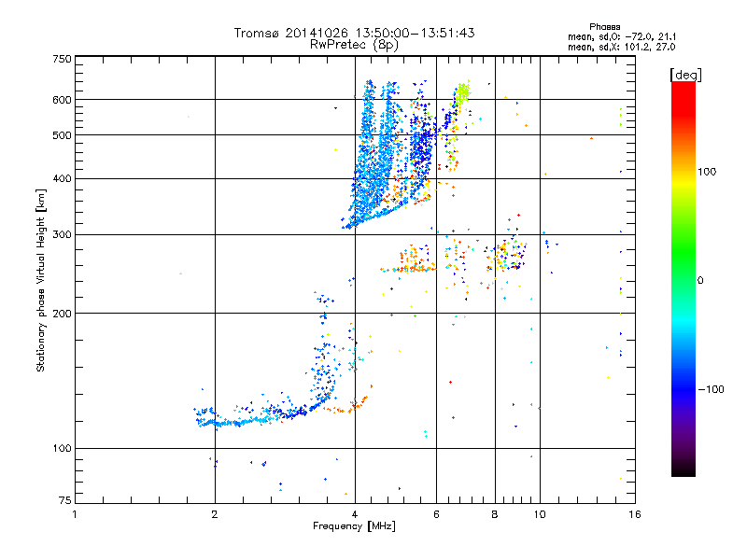Screen dimensions: 747x560
Task: Click the colorbar label '-100'
Action: pos(712,389)
